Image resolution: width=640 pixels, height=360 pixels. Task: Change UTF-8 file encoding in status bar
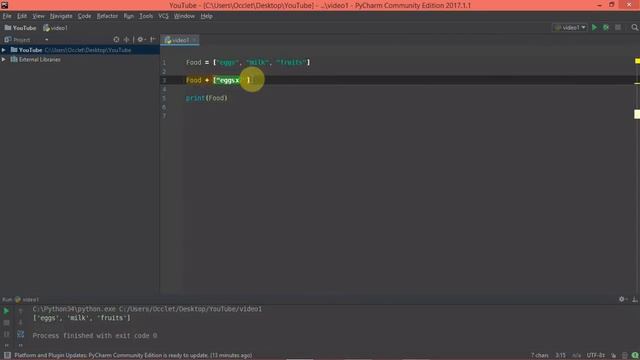pos(596,355)
